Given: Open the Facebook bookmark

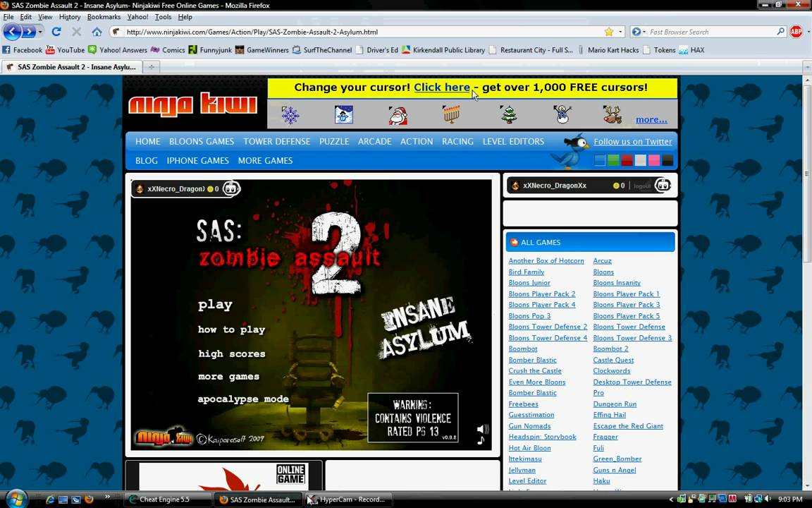Looking at the screenshot, I should pyautogui.click(x=23, y=50).
